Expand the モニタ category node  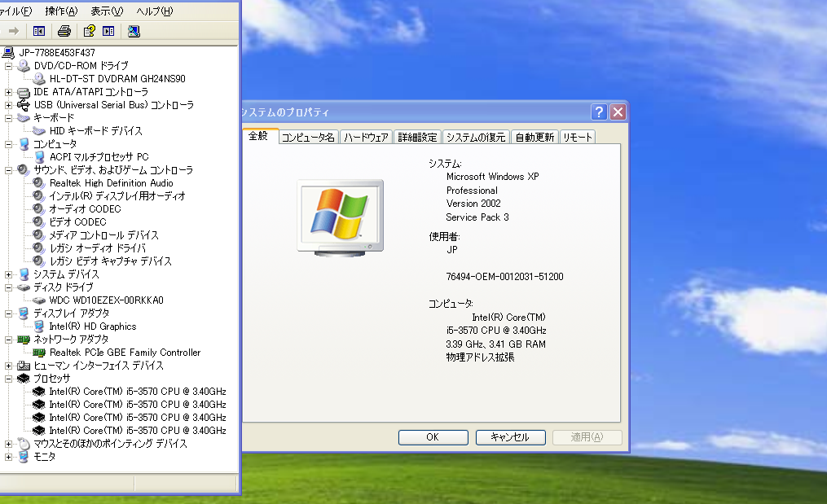pos(11,457)
